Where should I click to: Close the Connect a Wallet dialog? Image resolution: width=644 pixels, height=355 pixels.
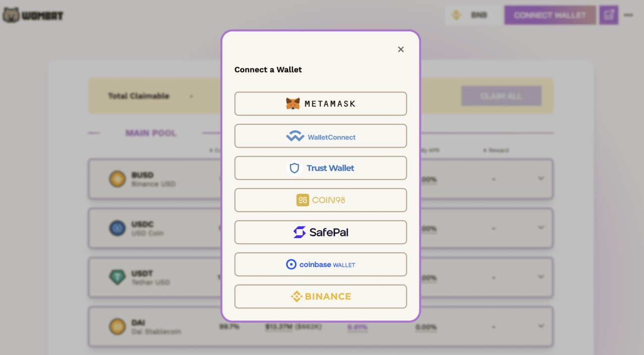coord(401,49)
